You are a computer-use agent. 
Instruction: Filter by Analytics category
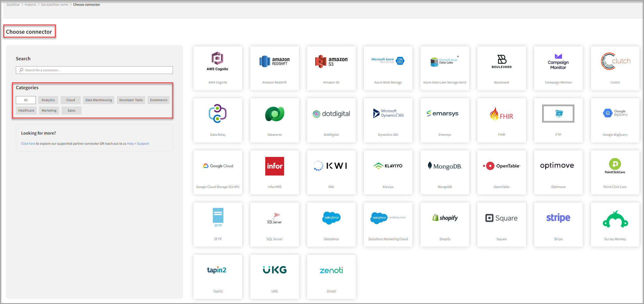tap(48, 100)
